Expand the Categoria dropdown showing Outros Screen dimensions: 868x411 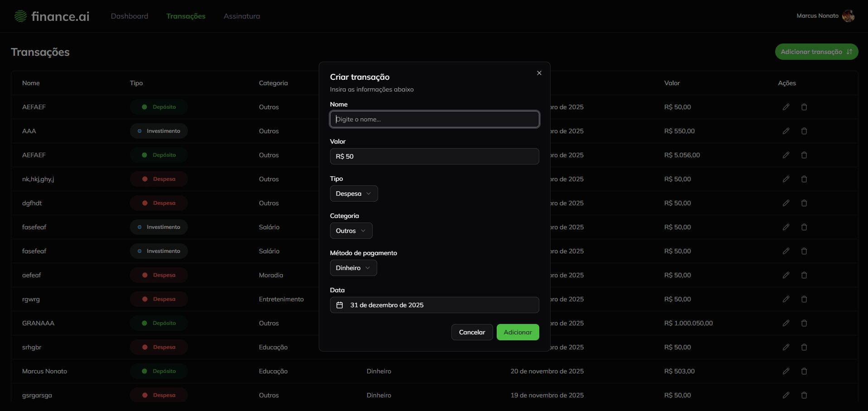[351, 231]
